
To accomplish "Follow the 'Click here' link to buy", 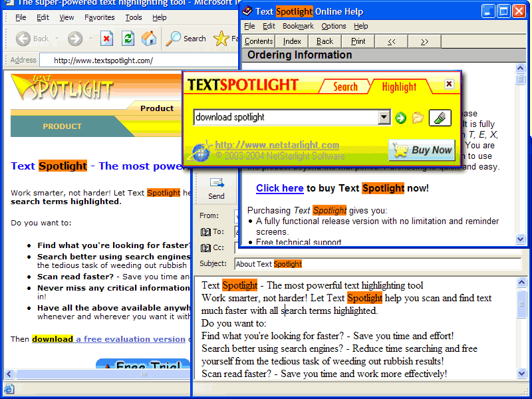I will tap(279, 188).
